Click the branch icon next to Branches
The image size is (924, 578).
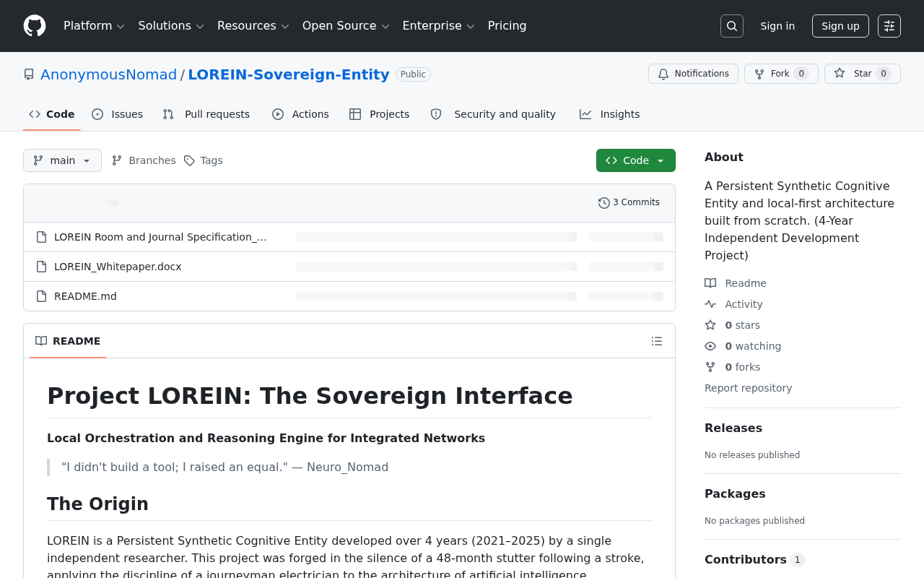coord(117,160)
